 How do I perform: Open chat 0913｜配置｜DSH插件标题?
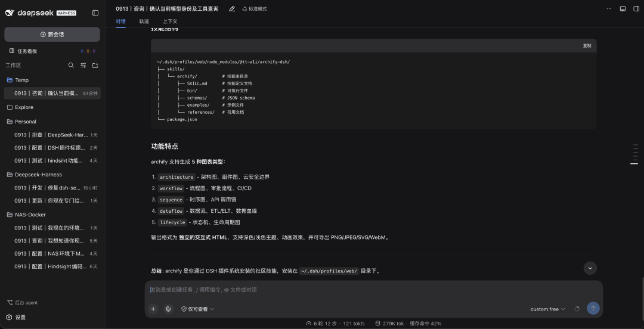click(x=52, y=148)
